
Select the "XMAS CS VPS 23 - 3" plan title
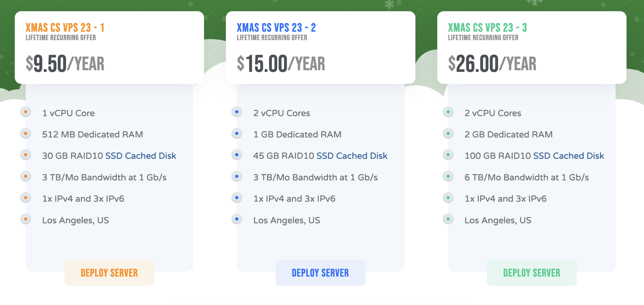tap(487, 28)
